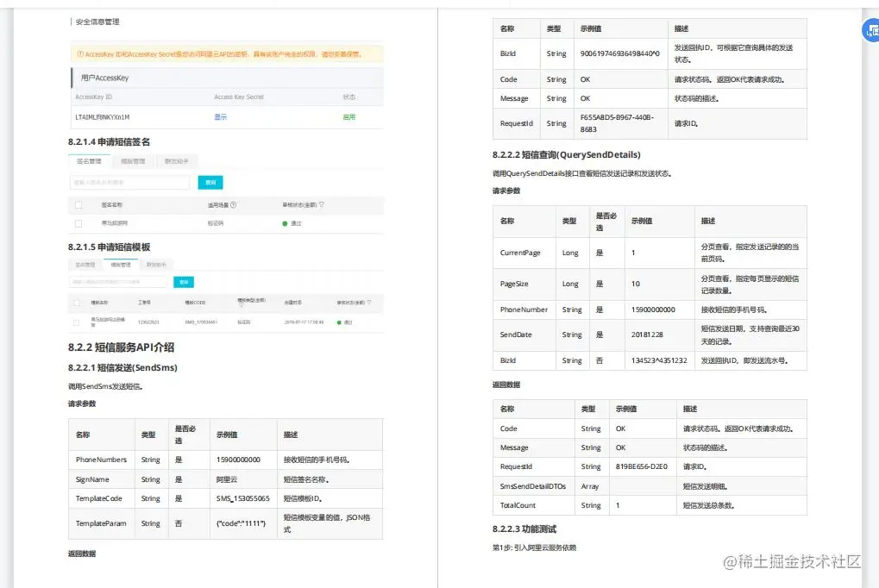Select 群发助手 tab under section 8.2.1.5
This screenshot has width=879, height=588.
tap(156, 265)
